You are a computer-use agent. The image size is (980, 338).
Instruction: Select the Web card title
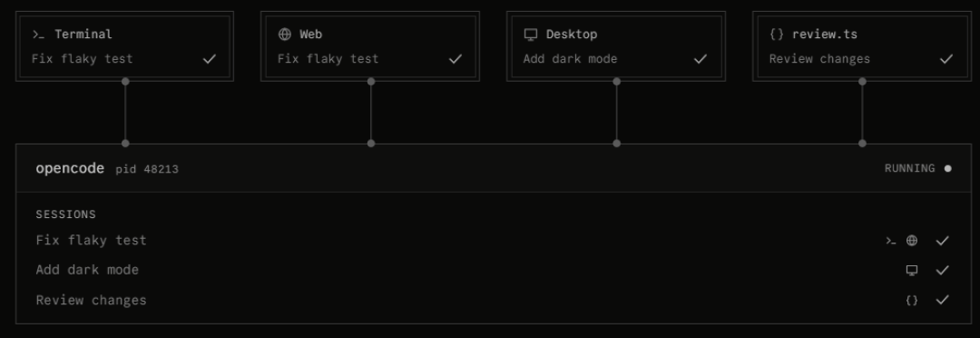[x=310, y=35]
